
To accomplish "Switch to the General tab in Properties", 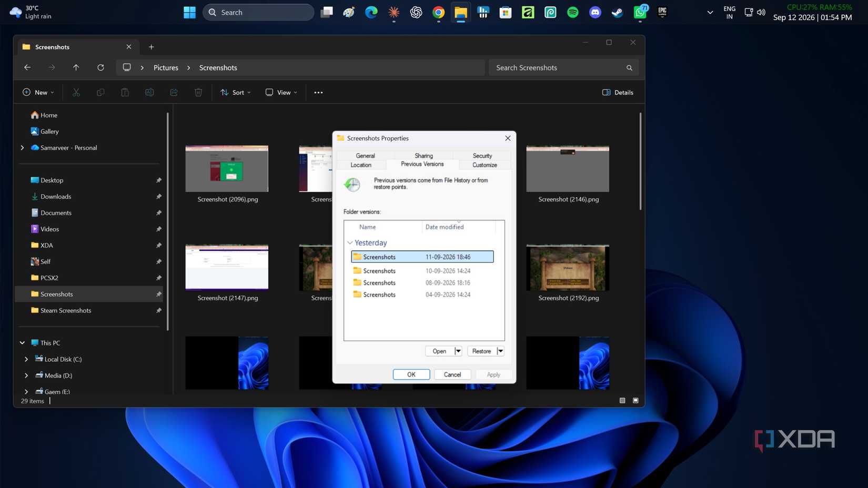I will coord(365,156).
